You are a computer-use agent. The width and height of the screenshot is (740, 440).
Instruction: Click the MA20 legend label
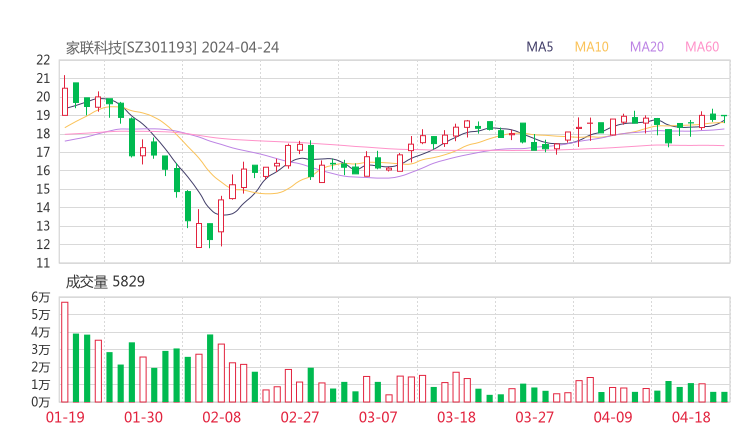pos(647,47)
